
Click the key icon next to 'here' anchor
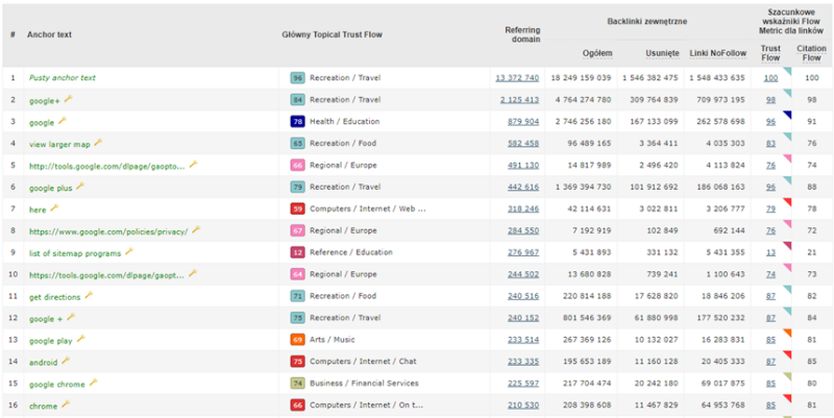click(55, 208)
